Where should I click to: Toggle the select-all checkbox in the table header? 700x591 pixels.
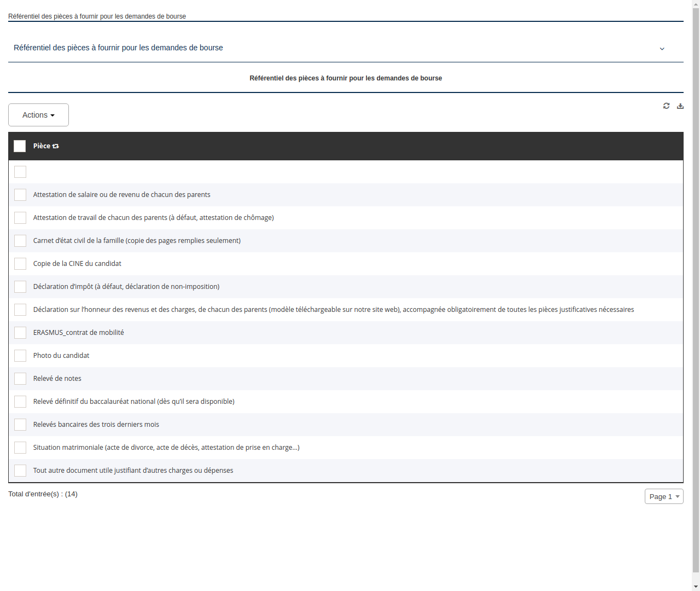[x=20, y=146]
